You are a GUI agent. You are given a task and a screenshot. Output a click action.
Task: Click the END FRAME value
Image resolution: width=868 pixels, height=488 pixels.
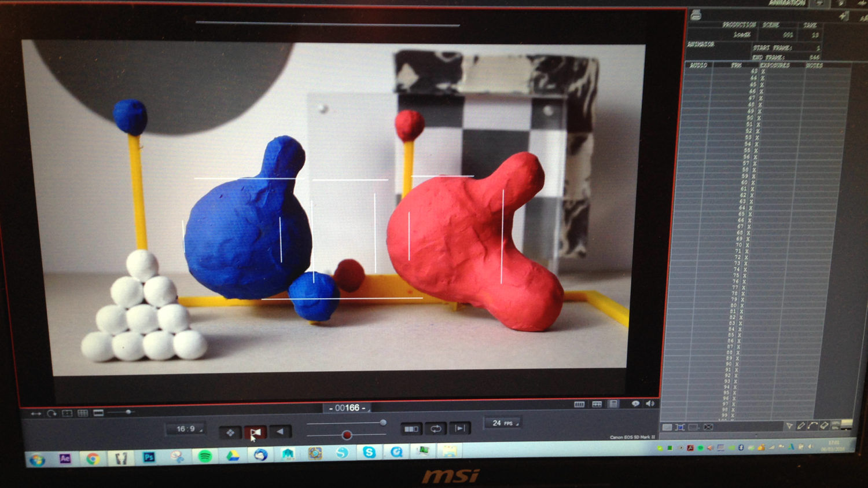tap(814, 57)
